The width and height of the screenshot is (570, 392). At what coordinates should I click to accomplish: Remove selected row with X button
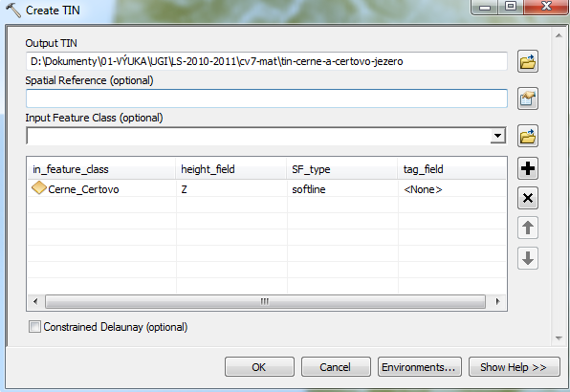(528, 198)
